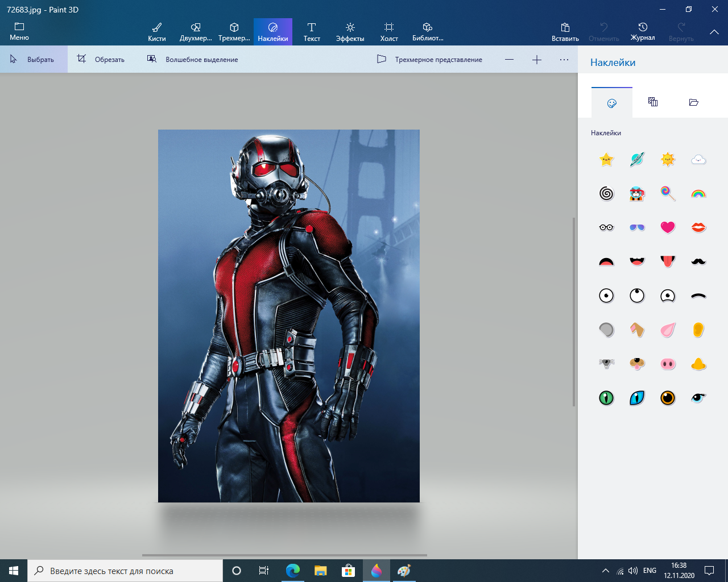Screen dimensions: 728x582
Task: Pick the pink pig ear sticker
Action: 668,330
